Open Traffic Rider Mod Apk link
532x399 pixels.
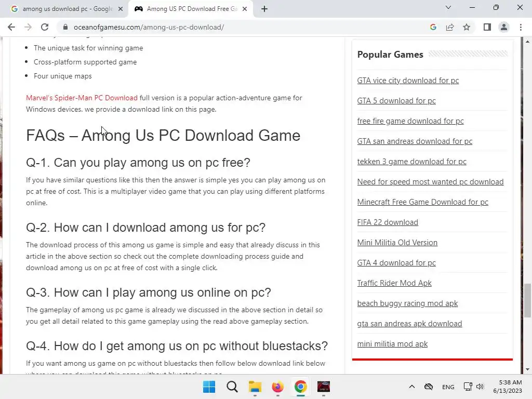tap(394, 283)
